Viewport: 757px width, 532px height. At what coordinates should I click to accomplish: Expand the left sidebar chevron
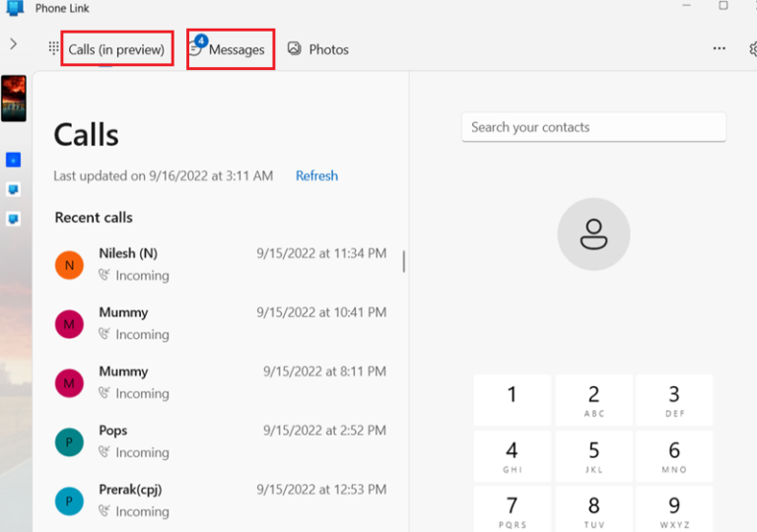click(13, 44)
